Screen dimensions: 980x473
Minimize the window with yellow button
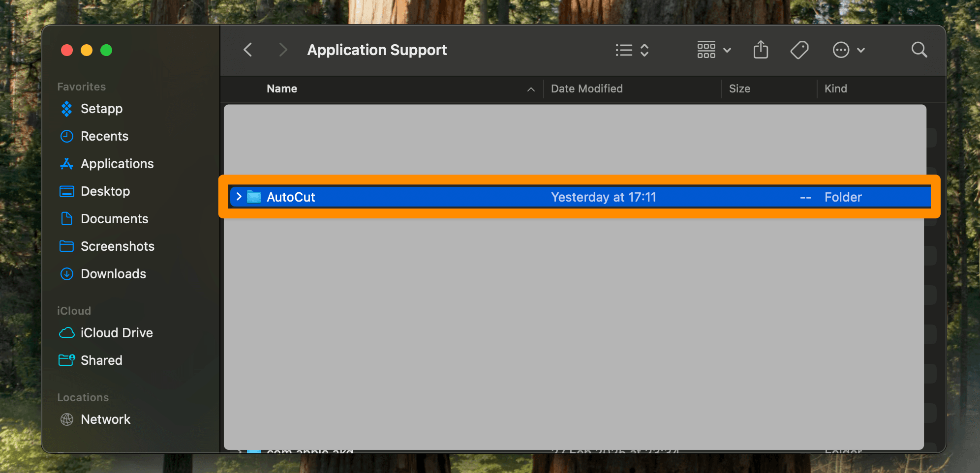coord(87,50)
